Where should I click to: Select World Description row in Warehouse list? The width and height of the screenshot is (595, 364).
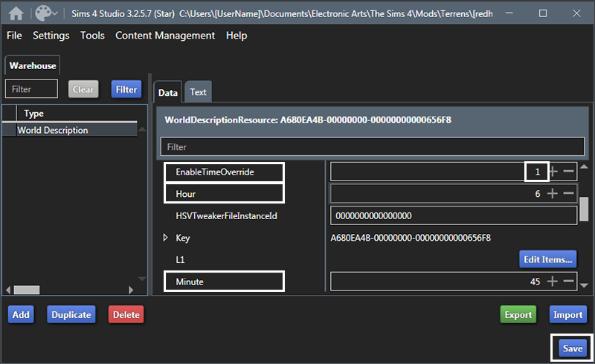53,131
